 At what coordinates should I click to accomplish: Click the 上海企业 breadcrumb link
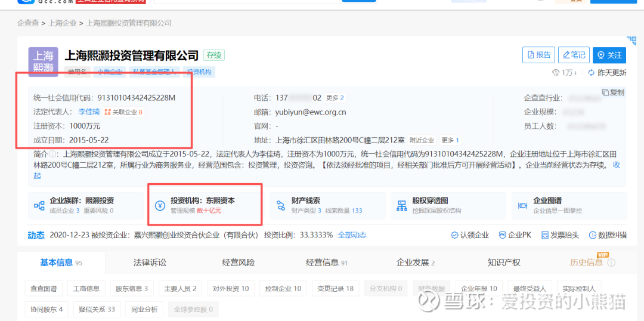click(x=63, y=23)
